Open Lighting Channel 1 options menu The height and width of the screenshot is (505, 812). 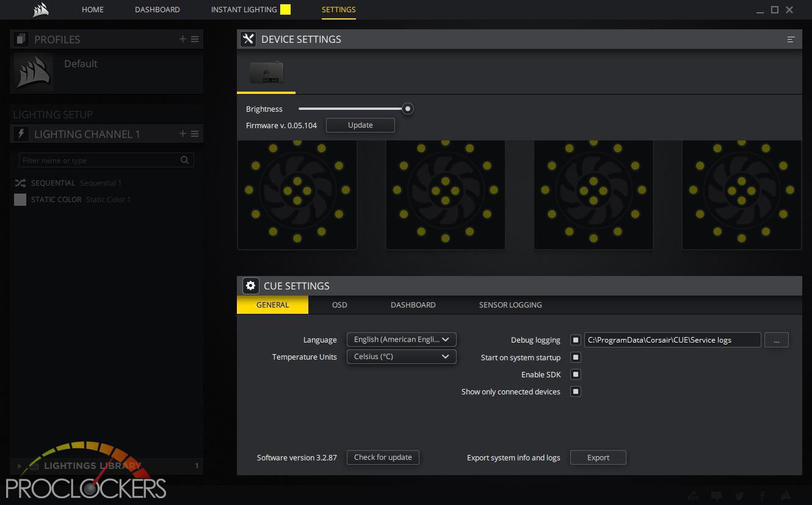tap(195, 134)
